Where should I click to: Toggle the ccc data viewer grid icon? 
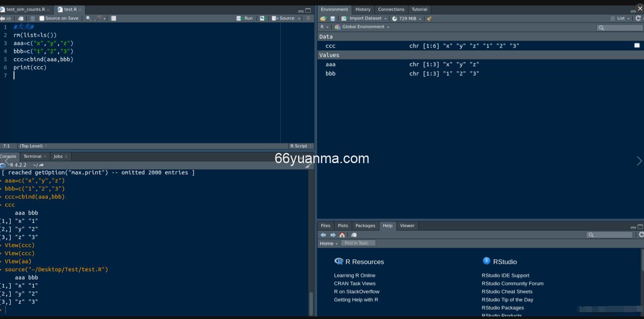pos(637,45)
